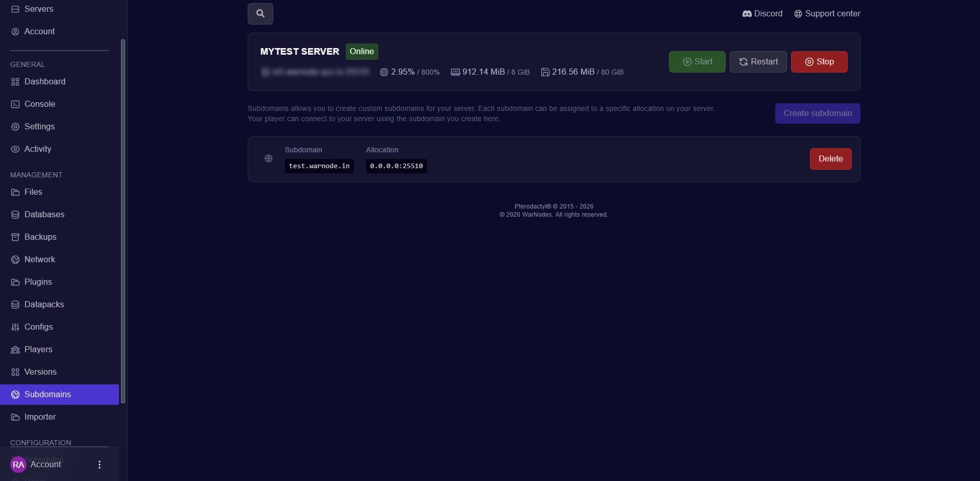Click the Console terminal icon
980x481 pixels.
pos(15,104)
